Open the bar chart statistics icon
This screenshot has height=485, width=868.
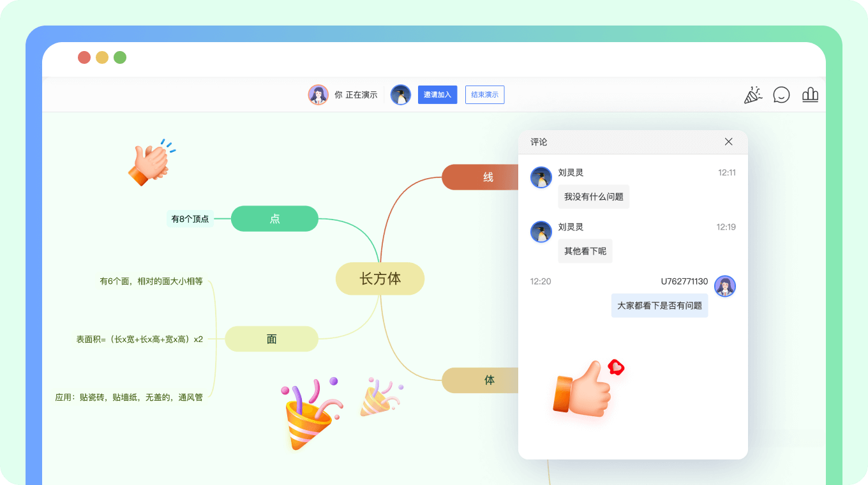tap(810, 94)
